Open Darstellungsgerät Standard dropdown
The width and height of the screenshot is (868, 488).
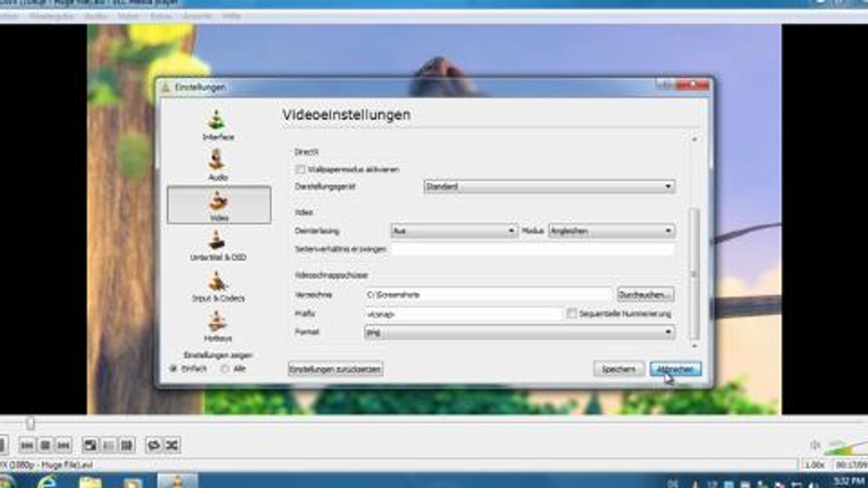[x=549, y=186]
